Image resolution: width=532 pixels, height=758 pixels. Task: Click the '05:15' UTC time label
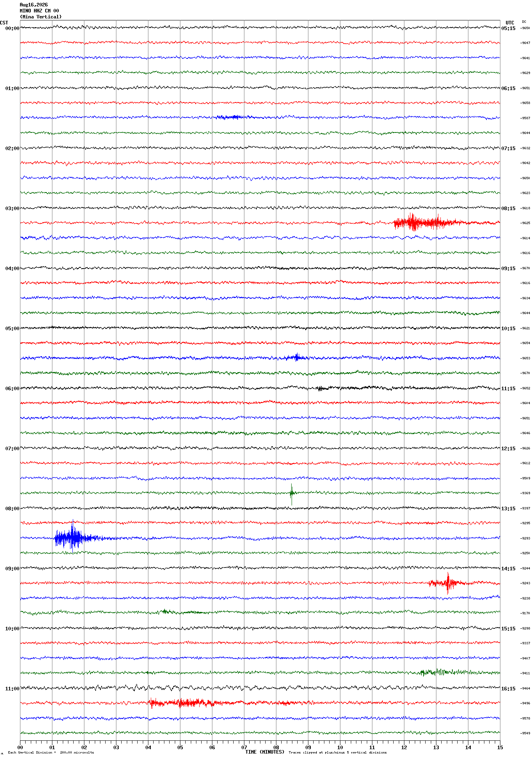point(508,28)
